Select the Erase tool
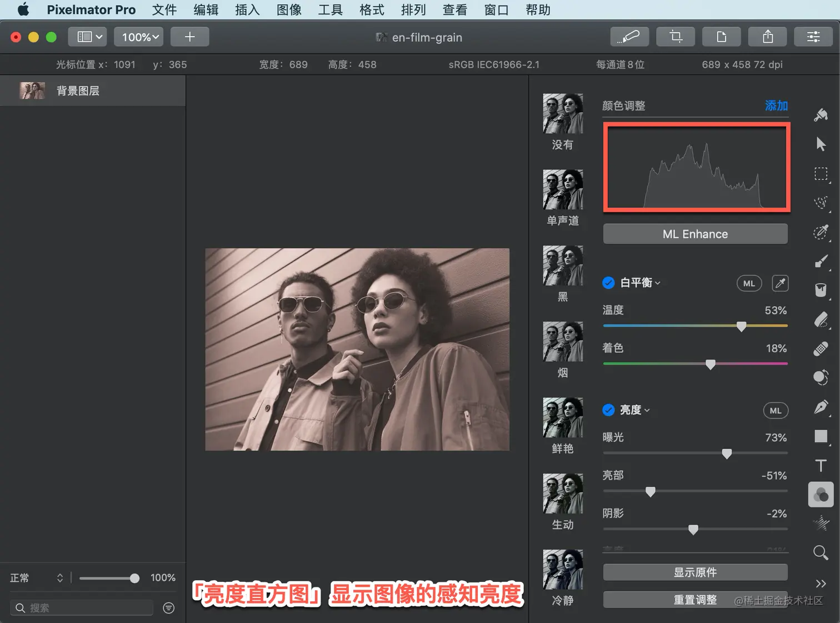The height and width of the screenshot is (623, 840). tap(821, 320)
